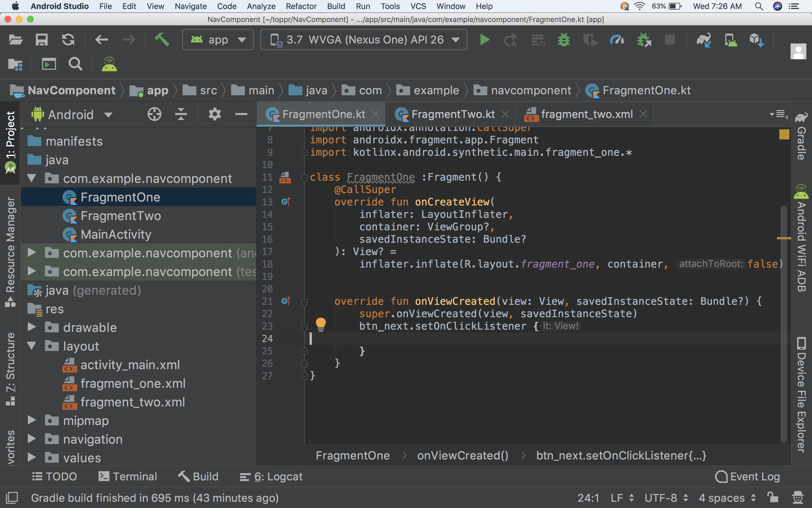
Task: Open Project panel settings gear
Action: [x=214, y=114]
